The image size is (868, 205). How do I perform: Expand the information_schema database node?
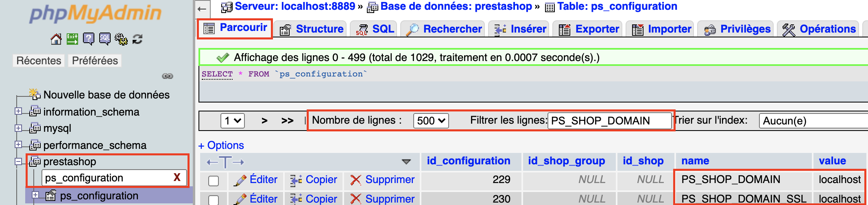(18, 111)
